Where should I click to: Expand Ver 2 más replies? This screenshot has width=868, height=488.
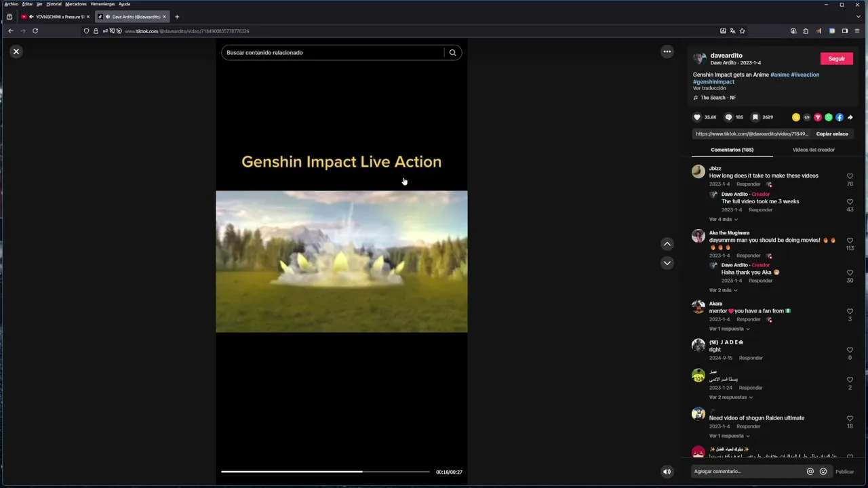point(723,290)
